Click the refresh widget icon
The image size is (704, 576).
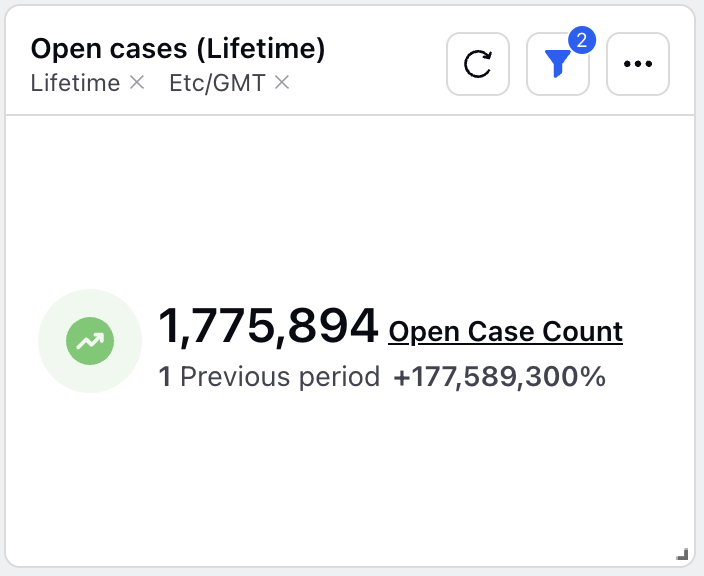[478, 64]
